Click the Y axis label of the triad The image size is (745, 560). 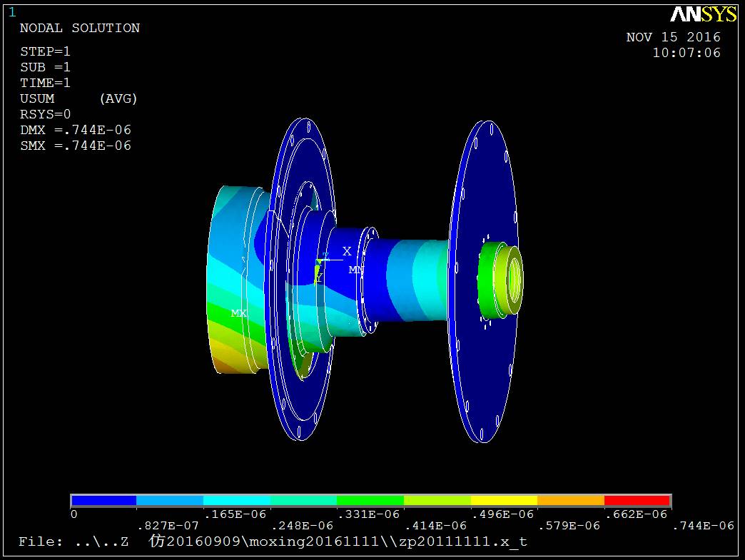(x=319, y=277)
